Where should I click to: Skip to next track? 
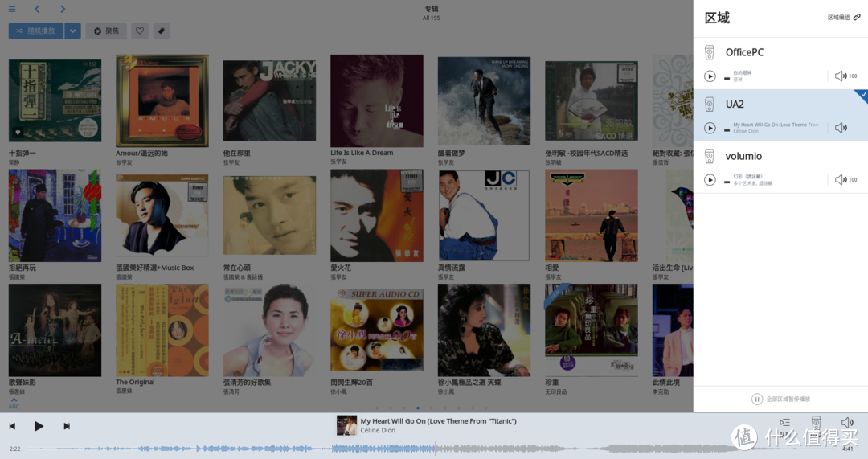click(67, 426)
